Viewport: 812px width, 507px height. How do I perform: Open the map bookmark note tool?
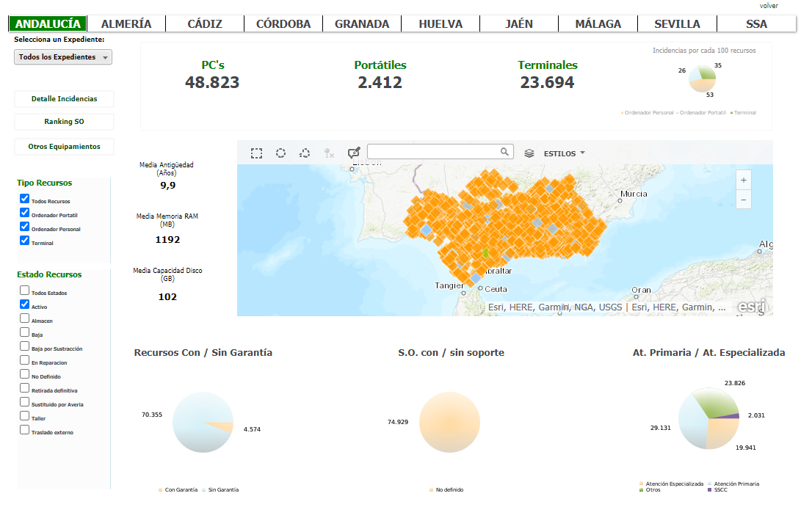pyautogui.click(x=354, y=153)
